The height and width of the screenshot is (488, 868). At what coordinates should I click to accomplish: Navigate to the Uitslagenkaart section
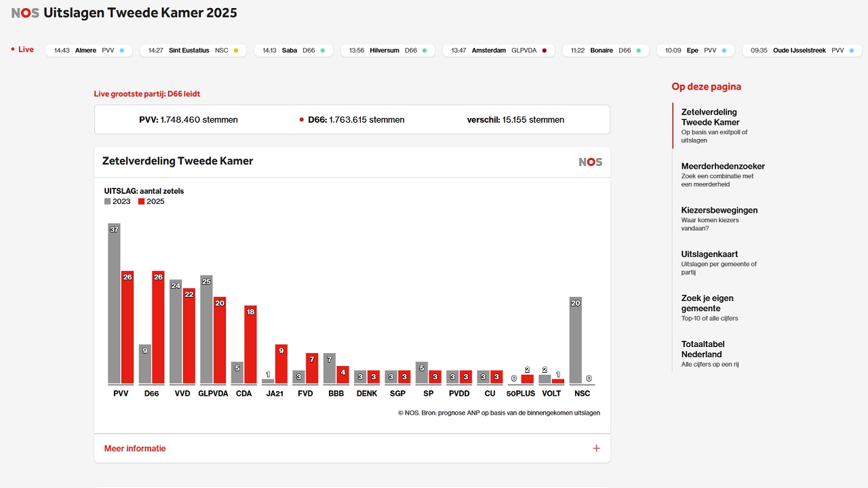pyautogui.click(x=709, y=255)
